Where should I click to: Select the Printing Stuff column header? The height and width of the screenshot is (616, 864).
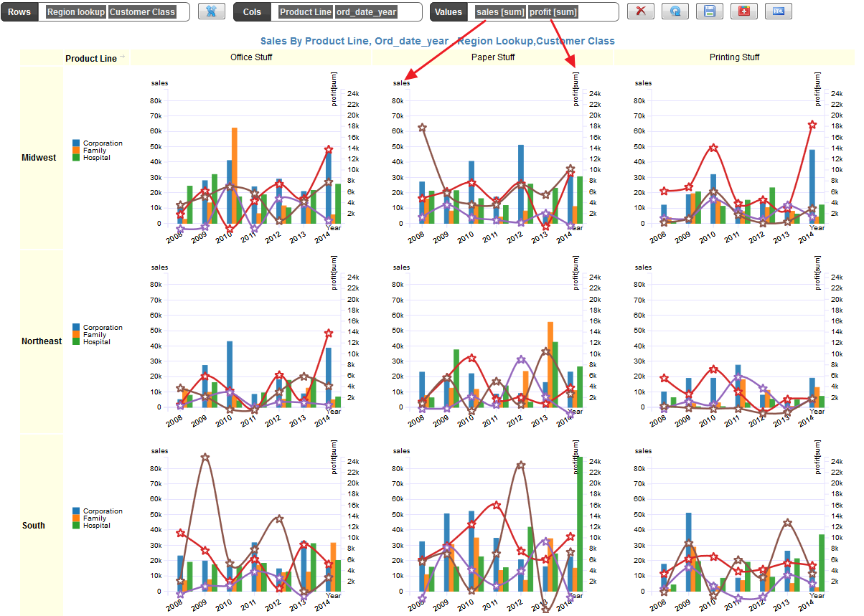[x=734, y=57]
